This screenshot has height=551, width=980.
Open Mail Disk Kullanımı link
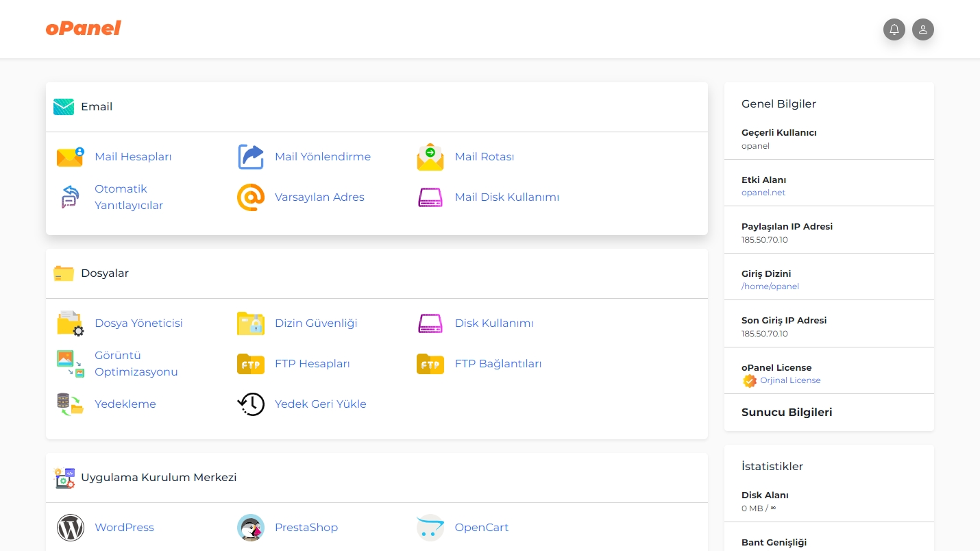point(506,197)
